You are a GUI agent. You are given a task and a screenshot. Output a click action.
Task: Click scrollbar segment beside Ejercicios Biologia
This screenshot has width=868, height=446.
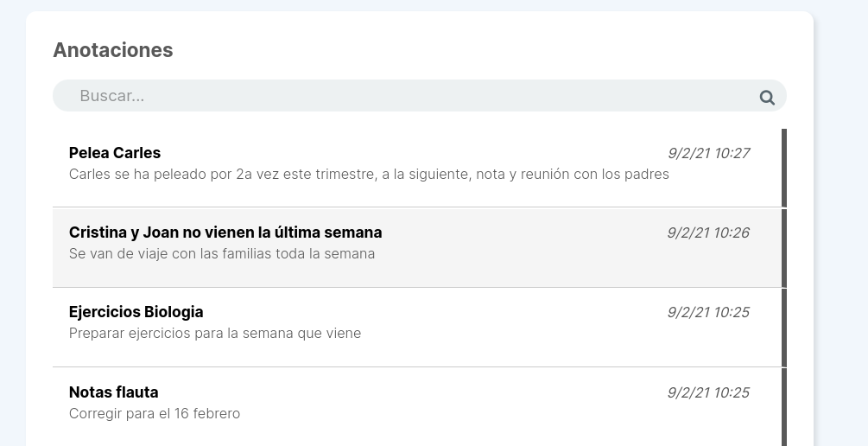[x=784, y=328]
